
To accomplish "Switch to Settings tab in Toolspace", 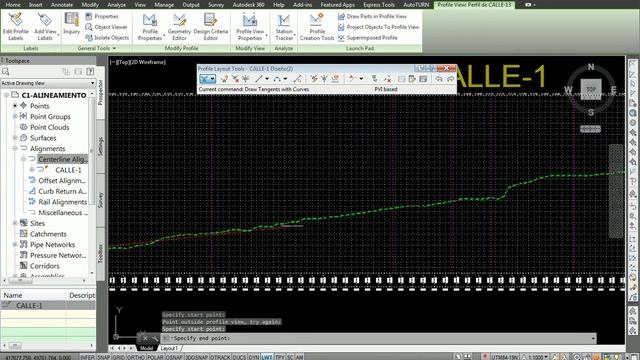I will click(x=101, y=146).
